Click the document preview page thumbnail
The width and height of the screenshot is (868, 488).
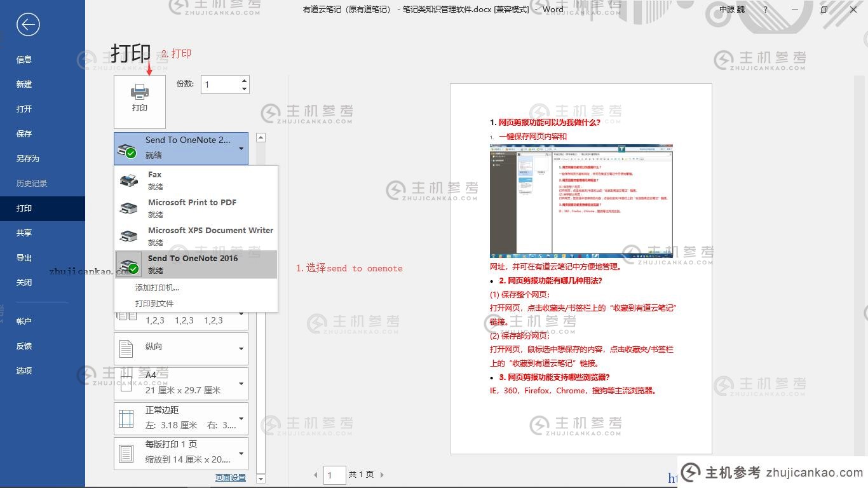pyautogui.click(x=581, y=269)
